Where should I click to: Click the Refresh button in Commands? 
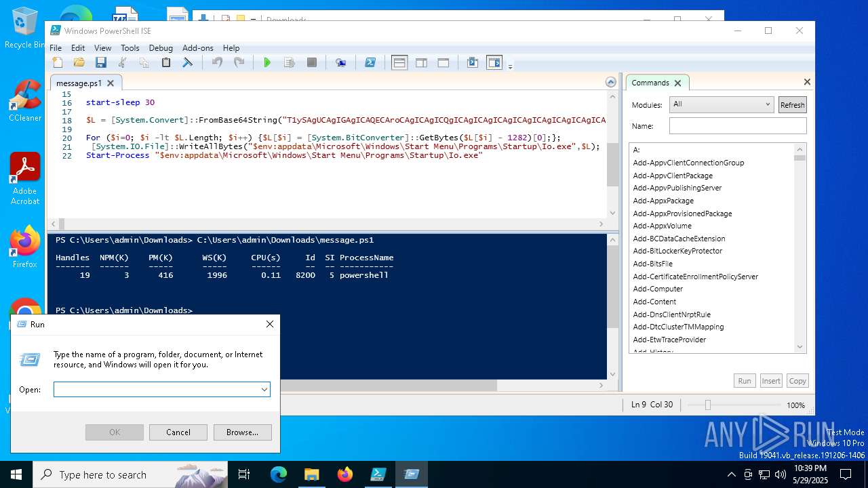click(792, 104)
